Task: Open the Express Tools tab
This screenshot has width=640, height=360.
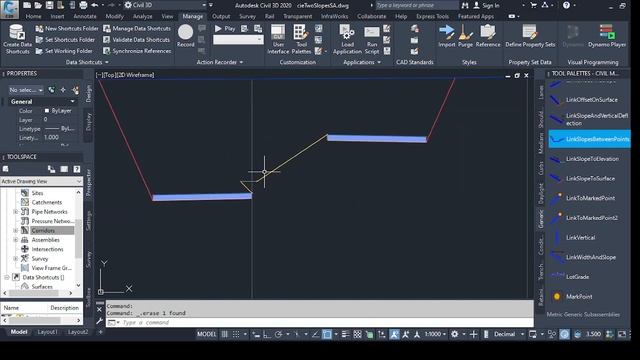Action: [x=432, y=16]
